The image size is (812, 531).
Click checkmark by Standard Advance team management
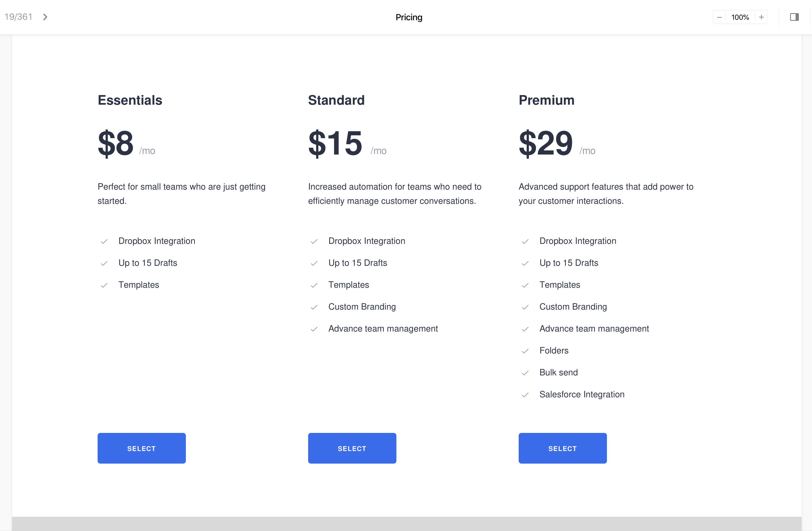(314, 329)
